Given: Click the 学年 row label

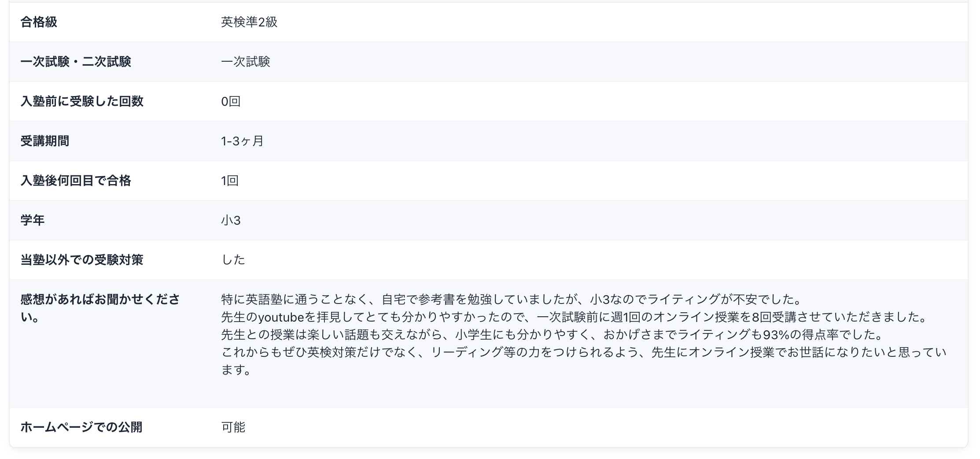Looking at the screenshot, I should point(33,220).
